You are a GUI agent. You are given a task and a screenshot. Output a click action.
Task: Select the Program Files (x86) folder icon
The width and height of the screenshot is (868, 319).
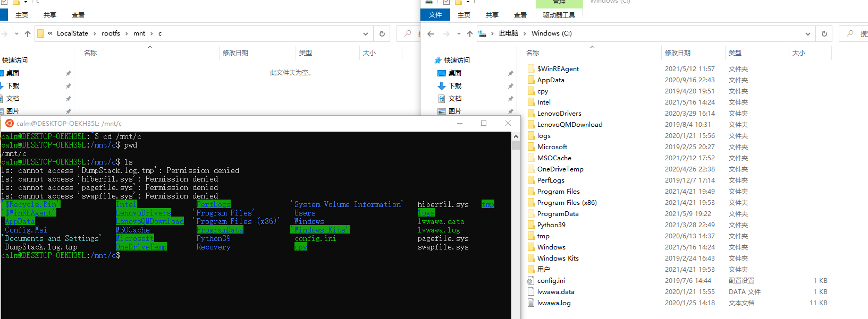530,203
